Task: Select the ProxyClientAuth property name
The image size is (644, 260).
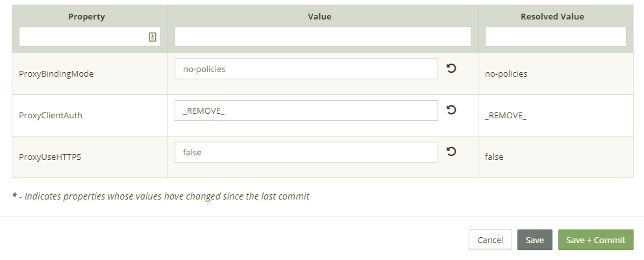Action: coord(51,116)
